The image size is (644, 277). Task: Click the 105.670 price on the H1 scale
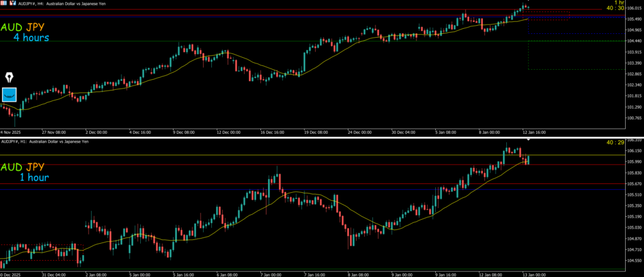pyautogui.click(x=631, y=184)
